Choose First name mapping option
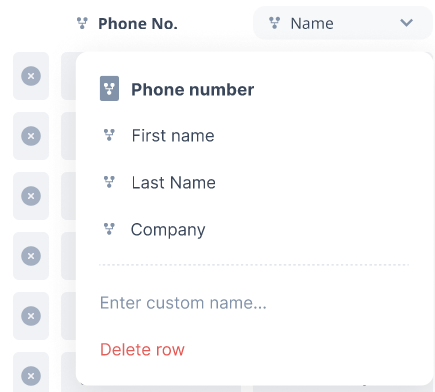Screen dimensions: 435x392 [173, 136]
